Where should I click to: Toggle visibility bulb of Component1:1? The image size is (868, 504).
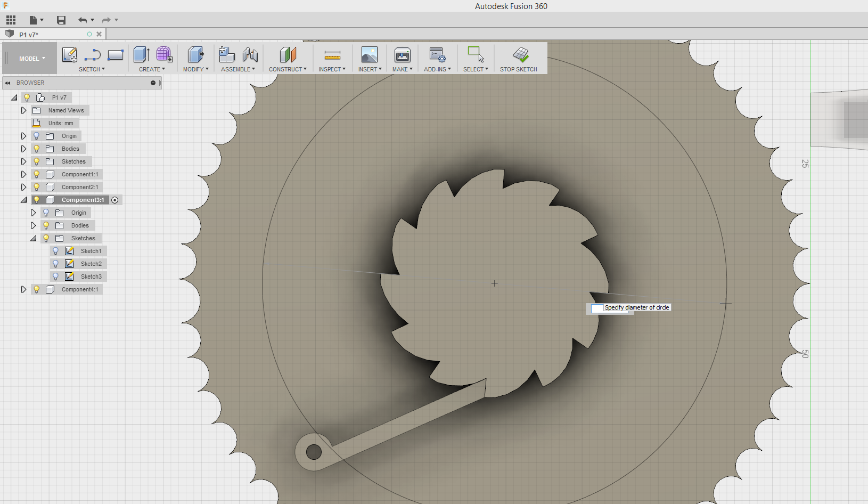(37, 174)
